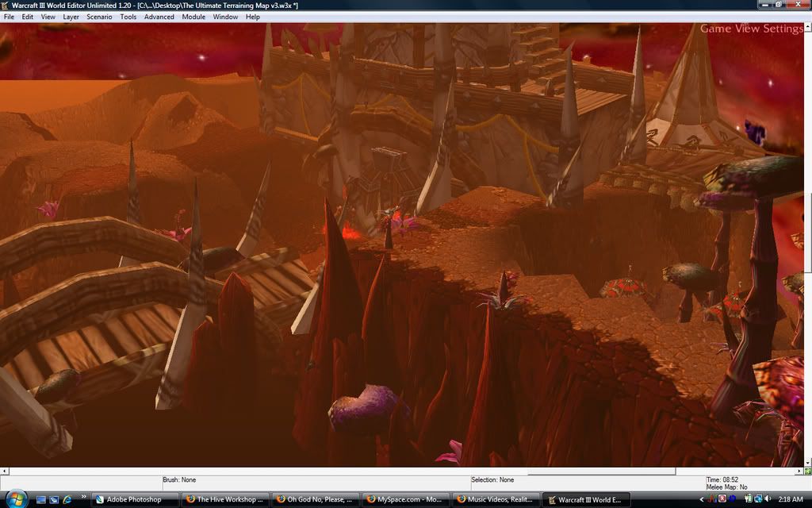Click Warcraft III World Editor taskbar button
Screen dimensions: 812x508
pyautogui.click(x=586, y=500)
